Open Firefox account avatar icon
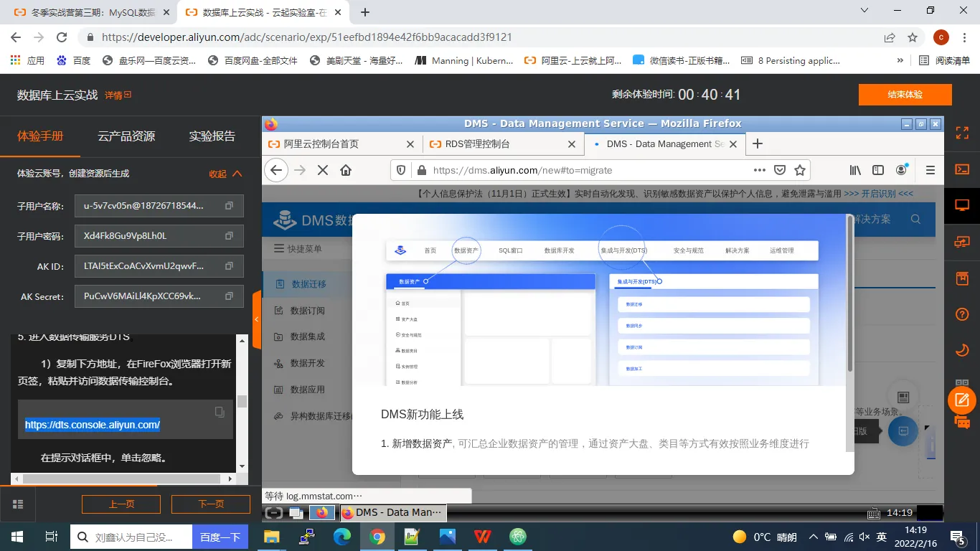Screen dimensions: 980x551 click(902, 170)
